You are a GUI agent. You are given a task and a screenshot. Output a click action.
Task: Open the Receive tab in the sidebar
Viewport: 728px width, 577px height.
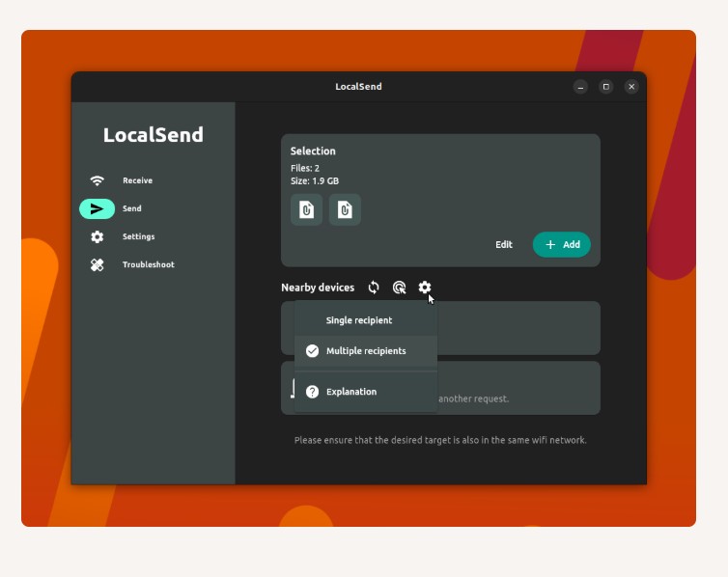pyautogui.click(x=137, y=180)
